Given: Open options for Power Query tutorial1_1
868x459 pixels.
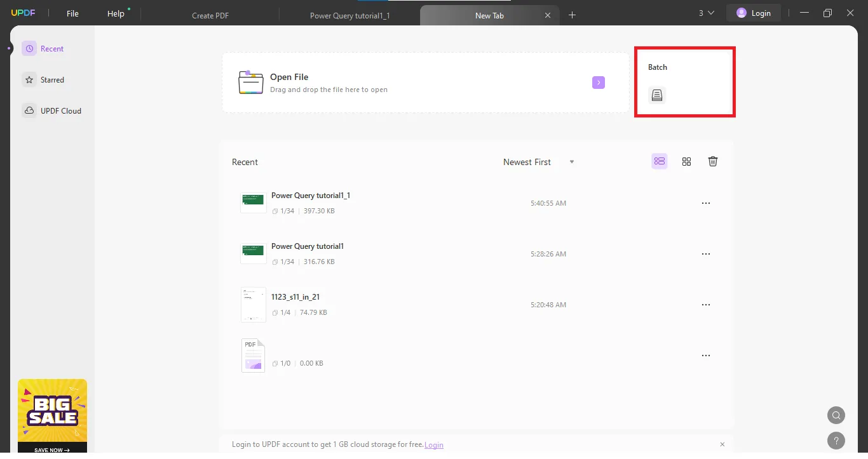Looking at the screenshot, I should pos(706,203).
